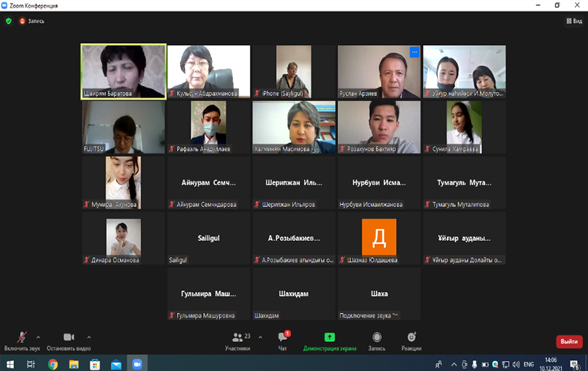The width and height of the screenshot is (588, 371).
Task: Expand the participants options arrow
Action: pyautogui.click(x=260, y=336)
